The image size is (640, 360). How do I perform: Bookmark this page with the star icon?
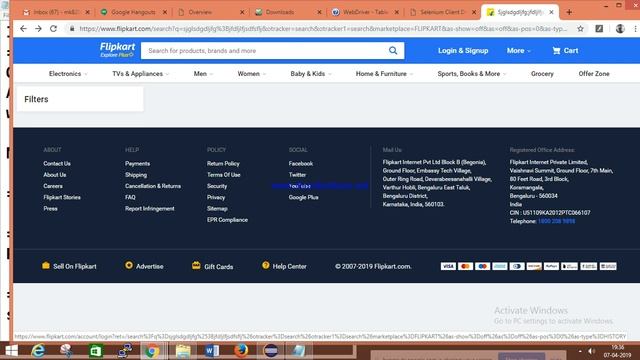tap(580, 29)
